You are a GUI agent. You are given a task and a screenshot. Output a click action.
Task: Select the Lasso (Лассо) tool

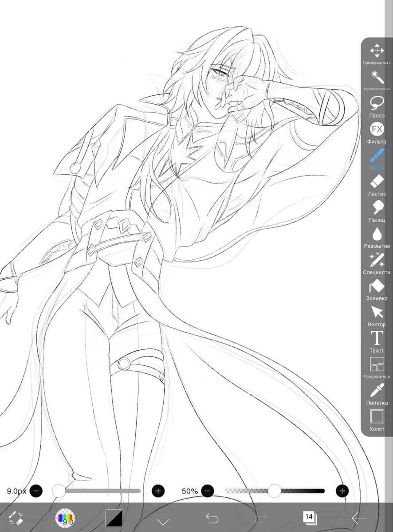tap(377, 107)
